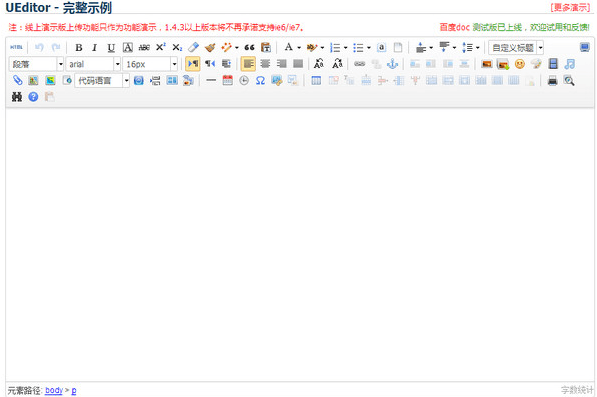Attach a file with paperclip icon
This screenshot has height=397, width=597.
point(17,80)
